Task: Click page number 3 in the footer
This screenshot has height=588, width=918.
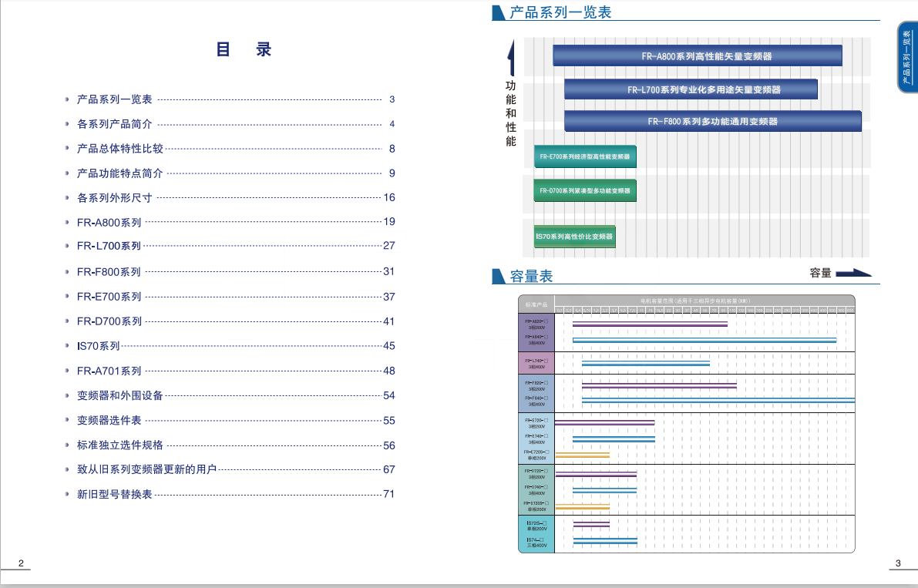Action: 898,563
